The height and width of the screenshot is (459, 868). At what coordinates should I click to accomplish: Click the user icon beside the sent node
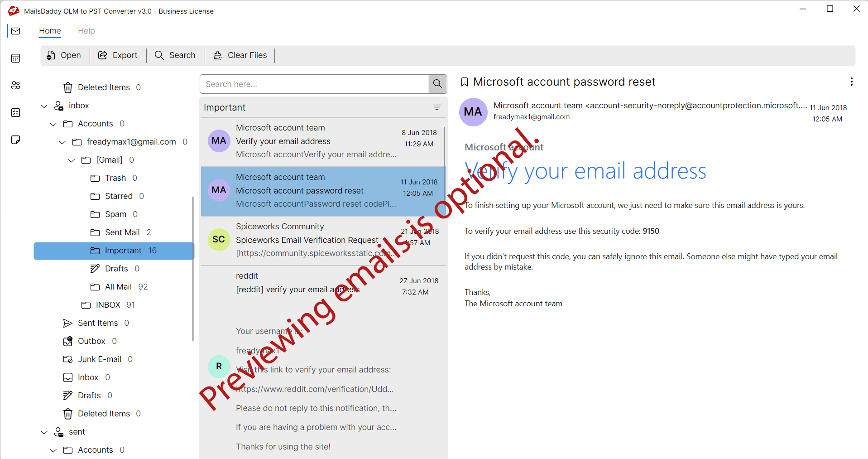pyautogui.click(x=59, y=432)
